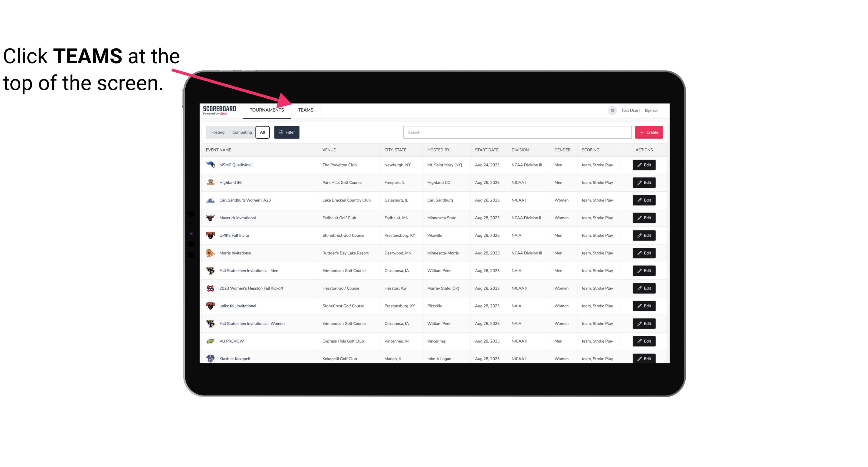This screenshot has width=868, height=467.
Task: Click the Edit icon for VU PREVIEW
Action: point(644,340)
